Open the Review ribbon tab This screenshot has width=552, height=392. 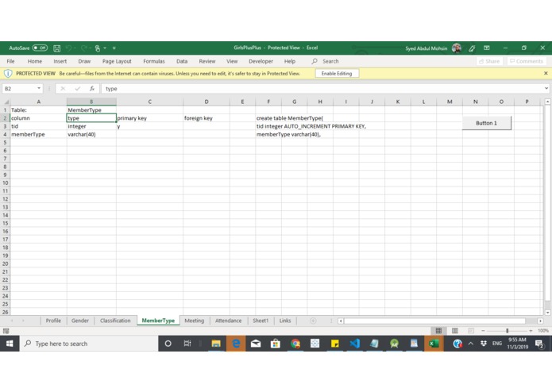click(207, 61)
